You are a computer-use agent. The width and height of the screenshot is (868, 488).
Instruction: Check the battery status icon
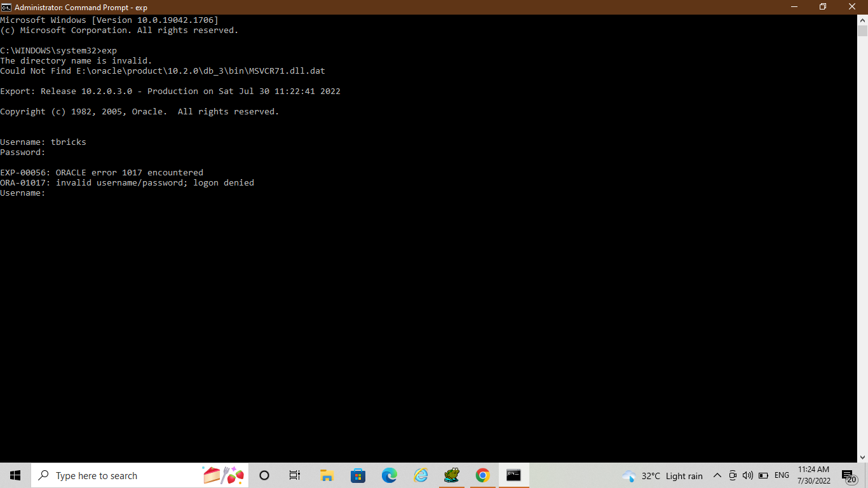(763, 475)
